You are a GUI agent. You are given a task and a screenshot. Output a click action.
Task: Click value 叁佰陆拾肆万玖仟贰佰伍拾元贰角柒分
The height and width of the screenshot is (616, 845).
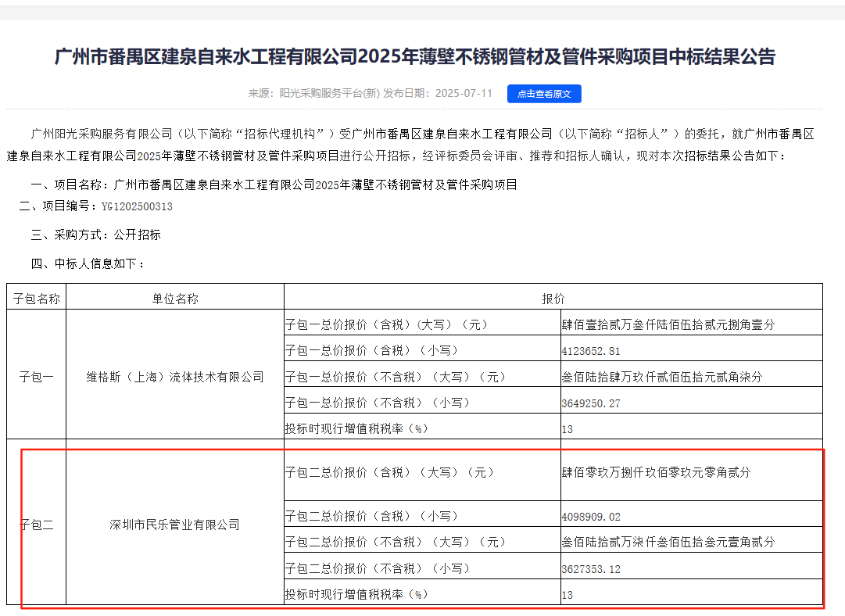(x=662, y=377)
